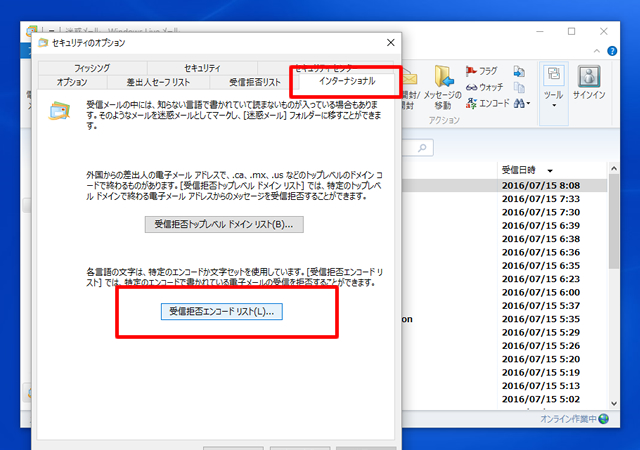
Task: Open the 差出人セーフリスト tab
Action: point(158,82)
